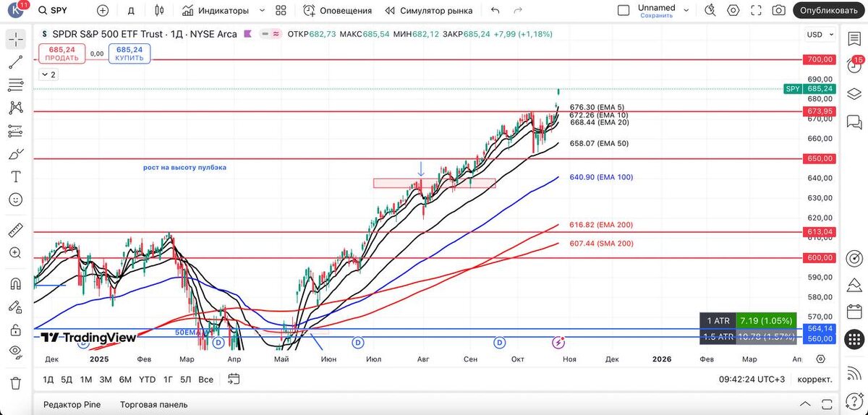Open the forecasting and measurement tools
This screenshot has height=415, width=868.
coord(15,131)
